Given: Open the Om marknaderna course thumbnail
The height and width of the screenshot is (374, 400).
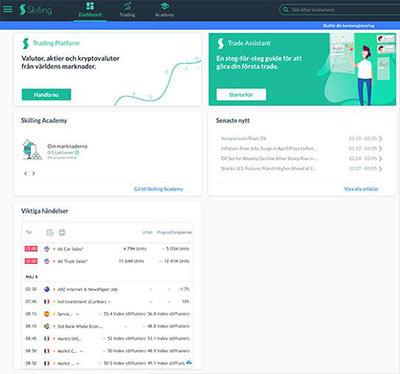Looking at the screenshot, I should point(32,150).
